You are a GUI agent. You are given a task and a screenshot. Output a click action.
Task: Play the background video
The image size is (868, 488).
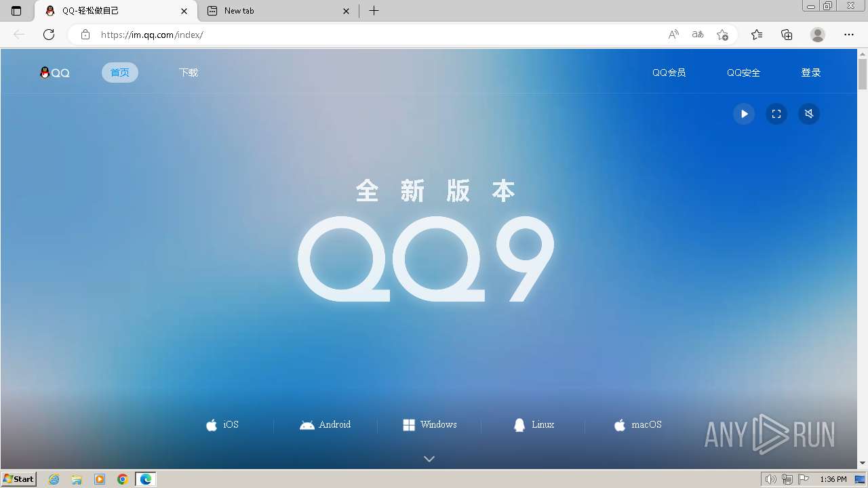(x=744, y=114)
